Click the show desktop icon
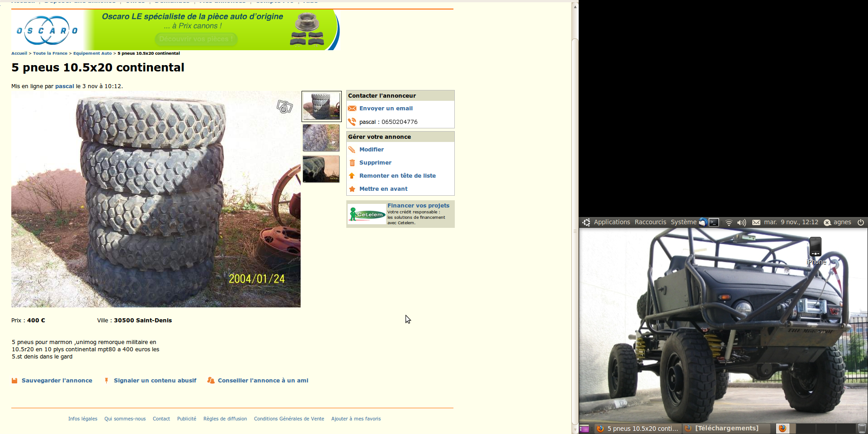 (x=584, y=428)
